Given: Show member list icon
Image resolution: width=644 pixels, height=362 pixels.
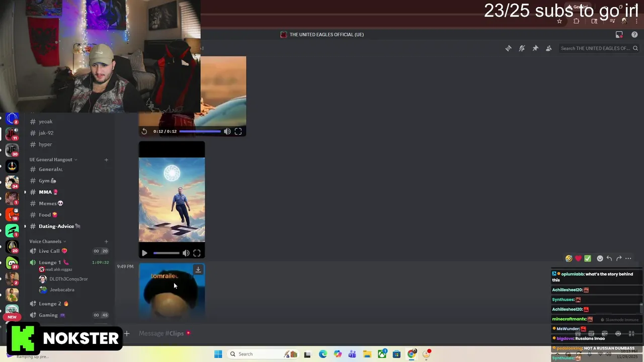Looking at the screenshot, I should point(549,48).
